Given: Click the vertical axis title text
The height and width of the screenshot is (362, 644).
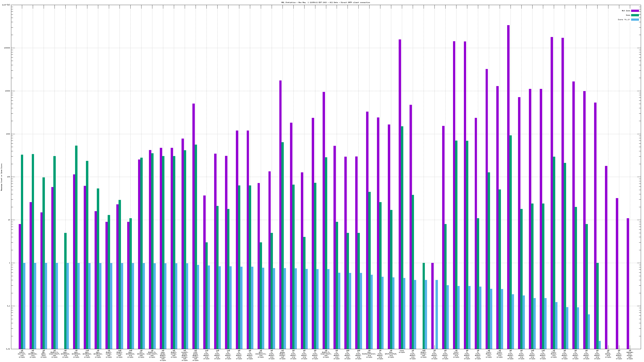Looking at the screenshot, I should click(x=1, y=177).
